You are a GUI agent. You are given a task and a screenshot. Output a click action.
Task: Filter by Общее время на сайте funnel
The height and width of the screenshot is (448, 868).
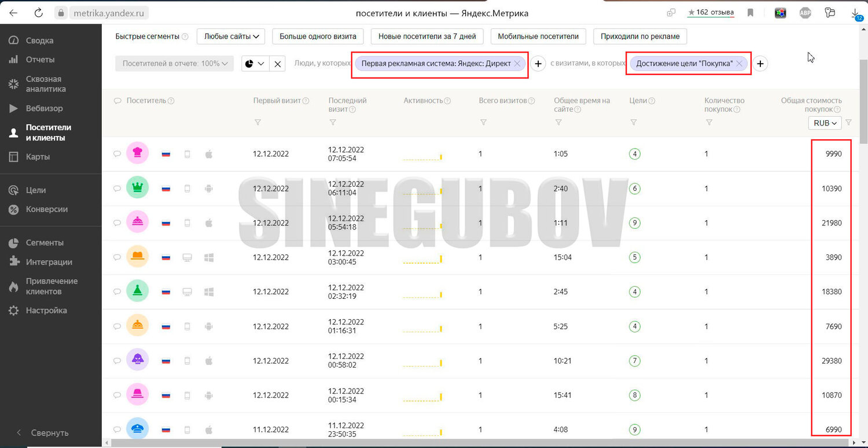click(558, 122)
